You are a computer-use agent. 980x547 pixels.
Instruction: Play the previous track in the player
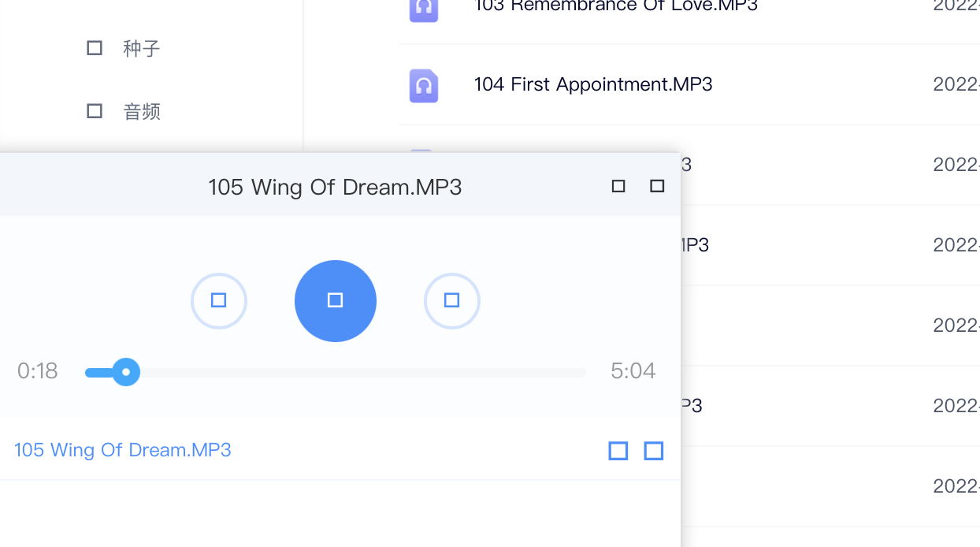point(219,300)
